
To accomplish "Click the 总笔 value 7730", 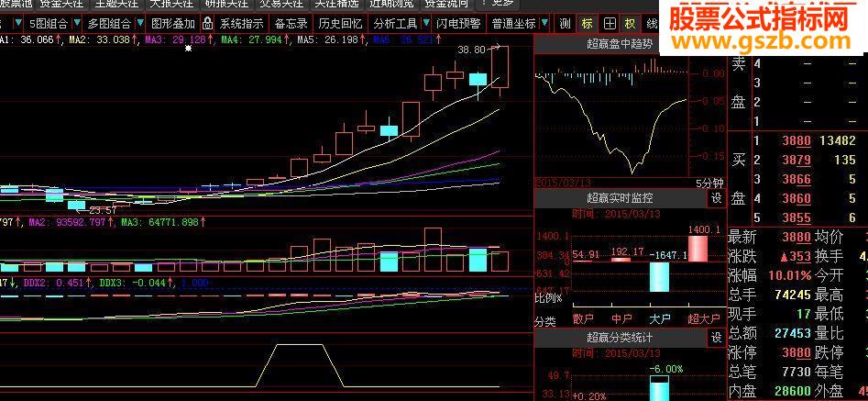I will tap(797, 371).
